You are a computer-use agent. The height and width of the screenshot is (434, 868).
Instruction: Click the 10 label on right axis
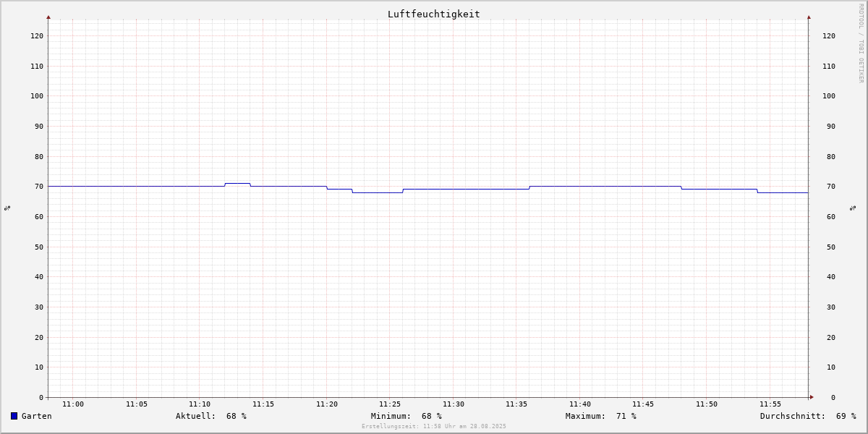[x=831, y=367]
